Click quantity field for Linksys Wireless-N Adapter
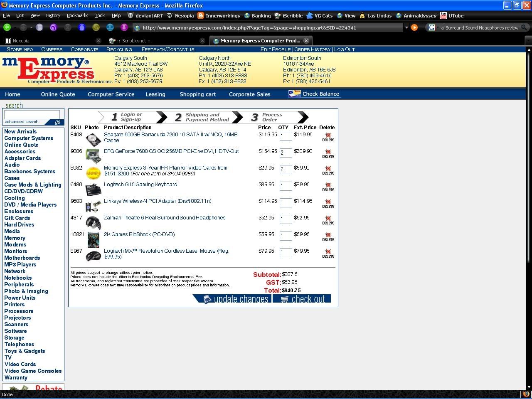Viewport: 532px width, 399px height. coord(286,203)
